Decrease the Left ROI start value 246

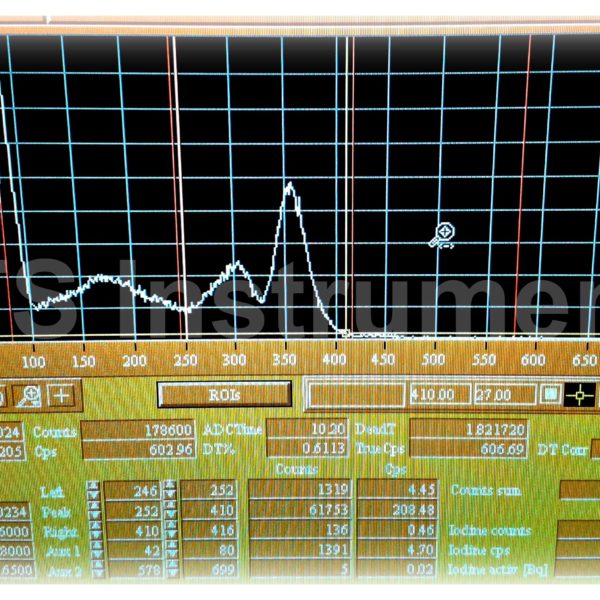[x=93, y=496]
